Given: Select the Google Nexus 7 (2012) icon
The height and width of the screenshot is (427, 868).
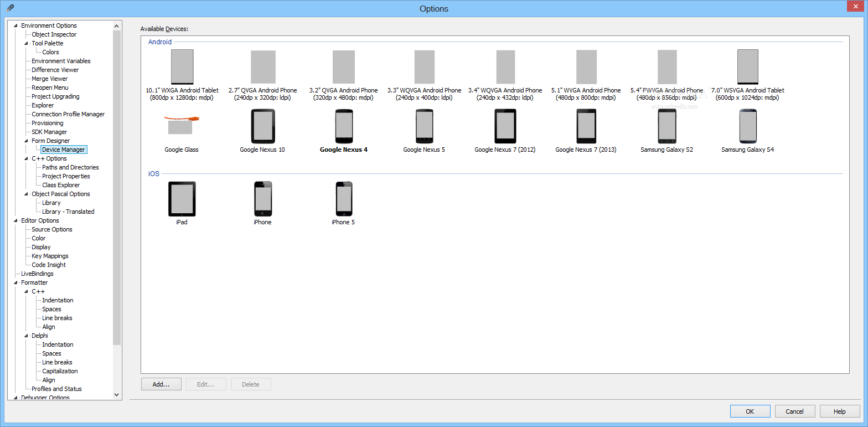Looking at the screenshot, I should coord(505,126).
